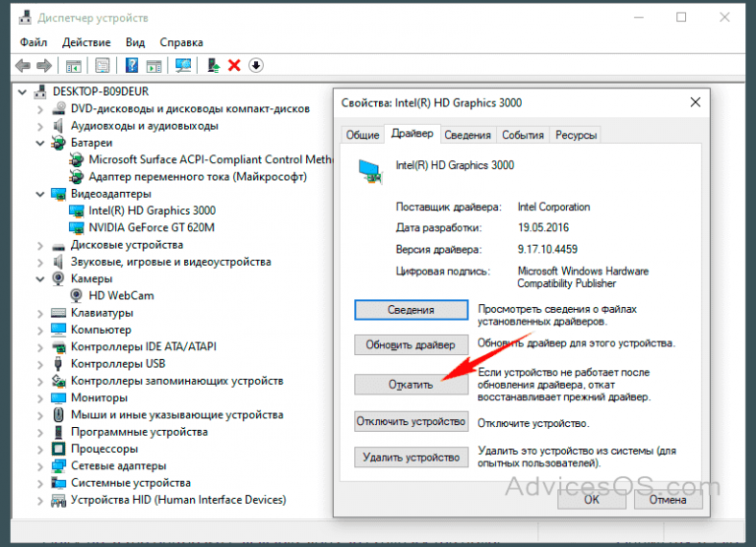The height and width of the screenshot is (547, 756).
Task: Click the update driver toolbar icon
Action: pos(213,65)
